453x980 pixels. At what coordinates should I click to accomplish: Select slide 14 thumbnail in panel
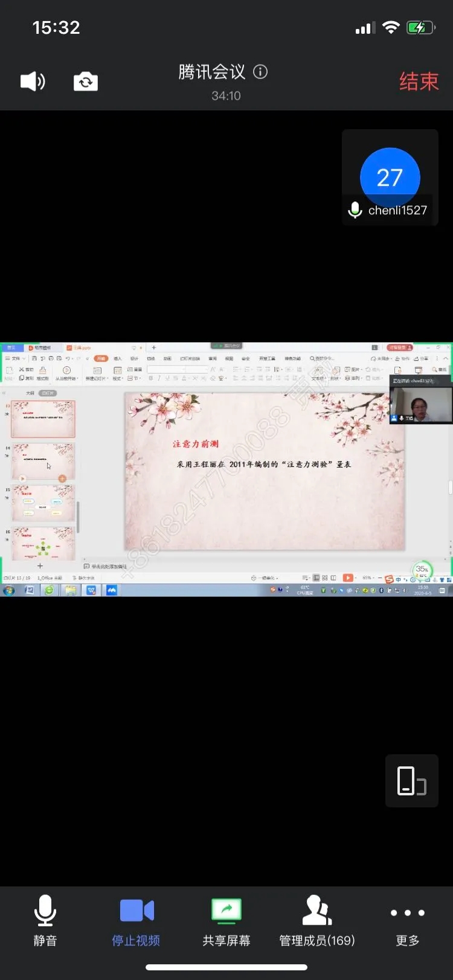43,461
